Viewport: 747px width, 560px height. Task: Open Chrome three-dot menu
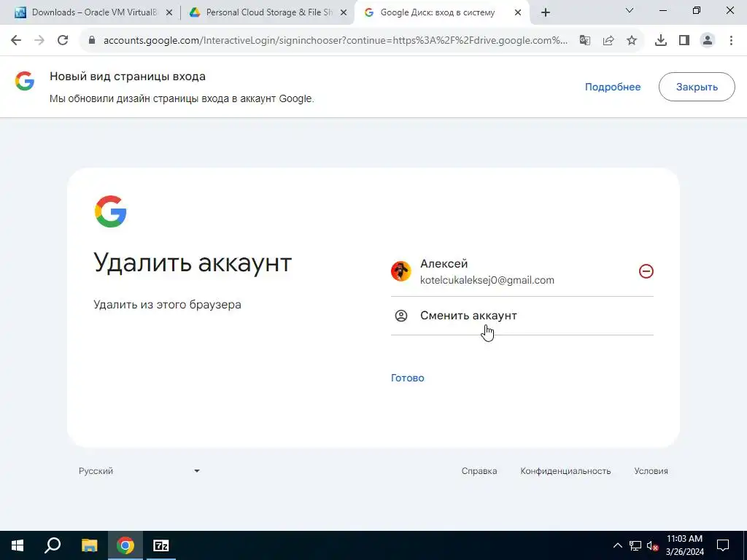(731, 41)
